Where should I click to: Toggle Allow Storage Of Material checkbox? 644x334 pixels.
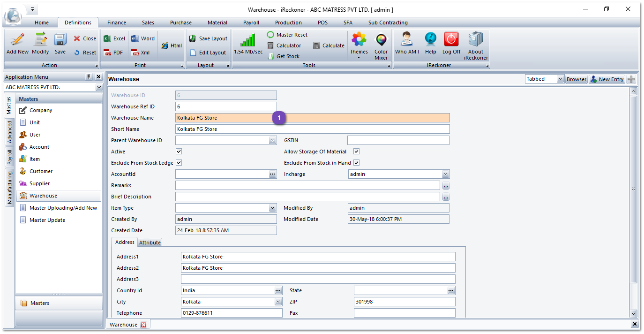click(356, 152)
